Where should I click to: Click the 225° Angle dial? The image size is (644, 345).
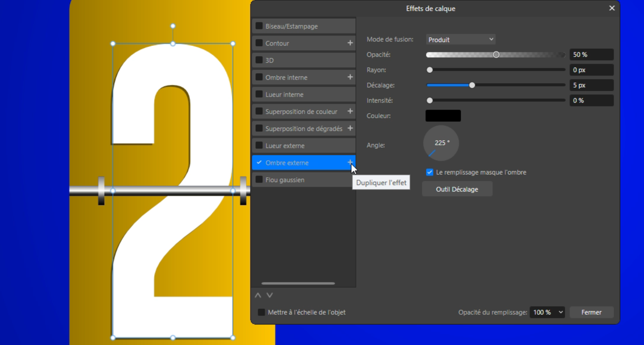tap(441, 143)
